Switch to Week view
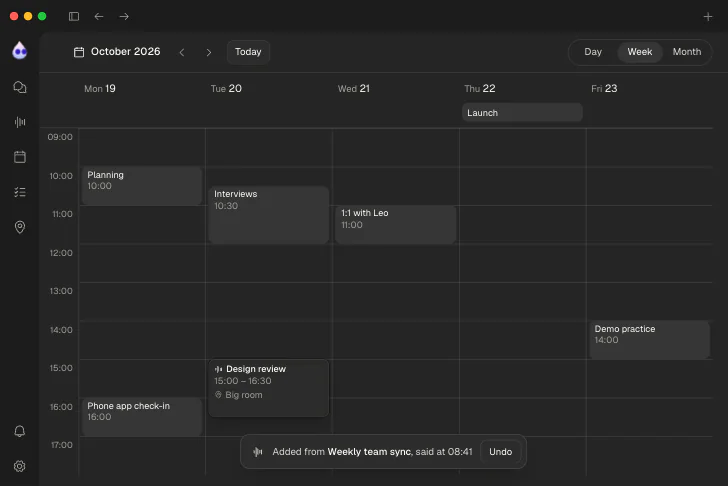728x486 pixels. (x=639, y=52)
